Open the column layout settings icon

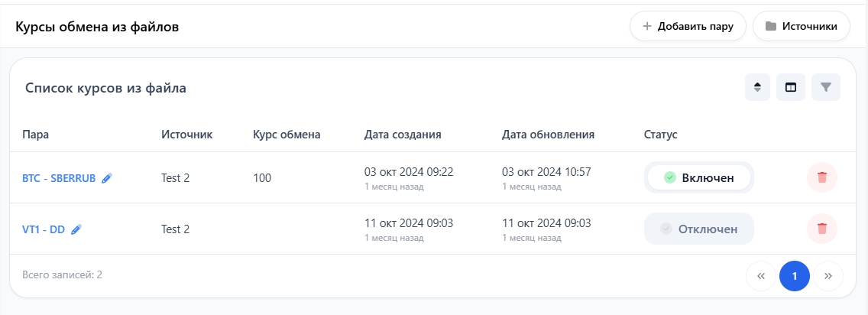pos(791,87)
